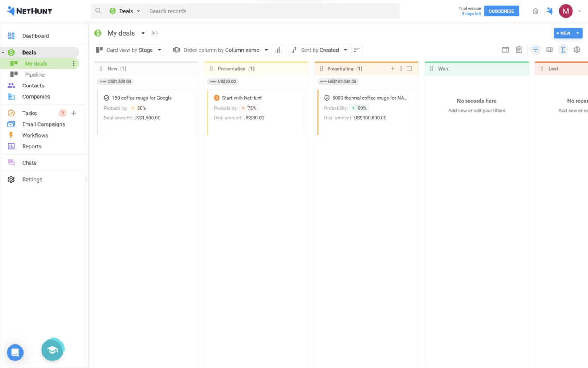The image size is (588, 368).
Task: Click the Companies building icon
Action: pyautogui.click(x=11, y=97)
